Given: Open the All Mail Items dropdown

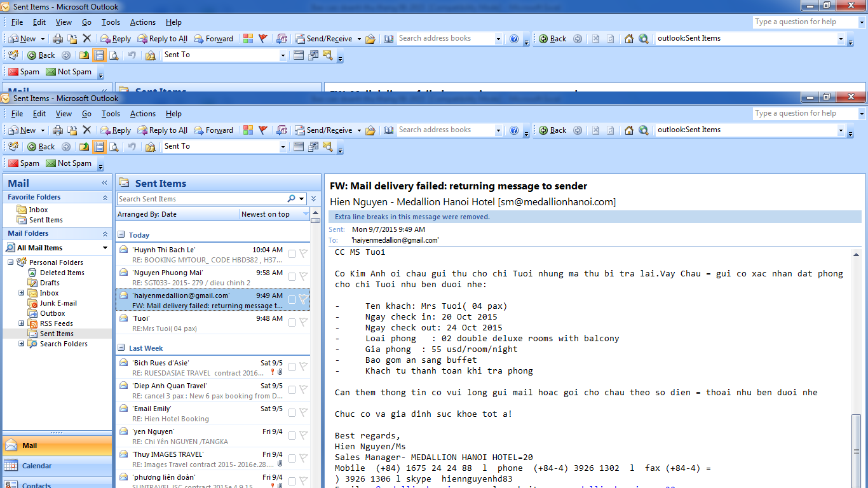Looking at the screenshot, I should tap(105, 248).
